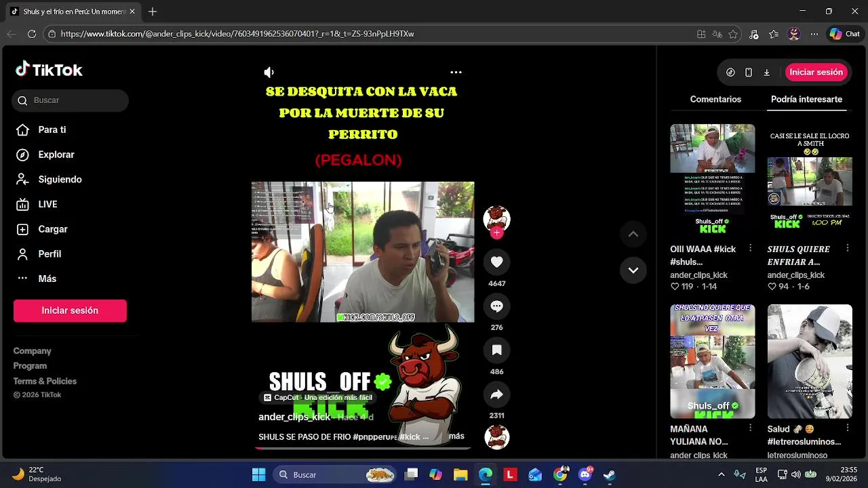
Task: Click the browser profile avatar icon
Action: (x=794, y=34)
